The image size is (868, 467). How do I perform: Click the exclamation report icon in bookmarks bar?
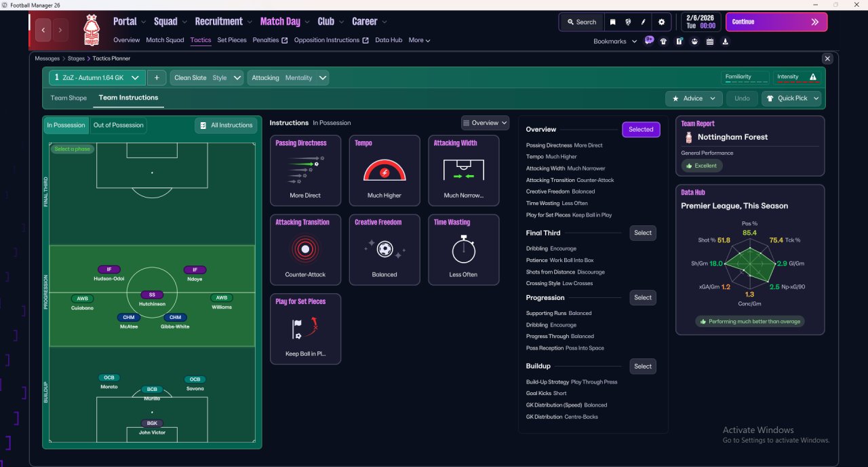pos(679,41)
